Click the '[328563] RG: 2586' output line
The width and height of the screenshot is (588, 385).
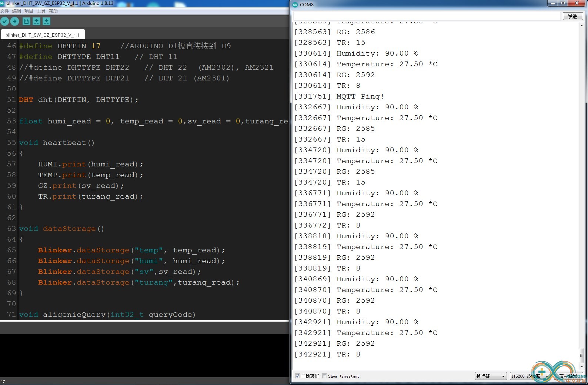[x=334, y=32]
